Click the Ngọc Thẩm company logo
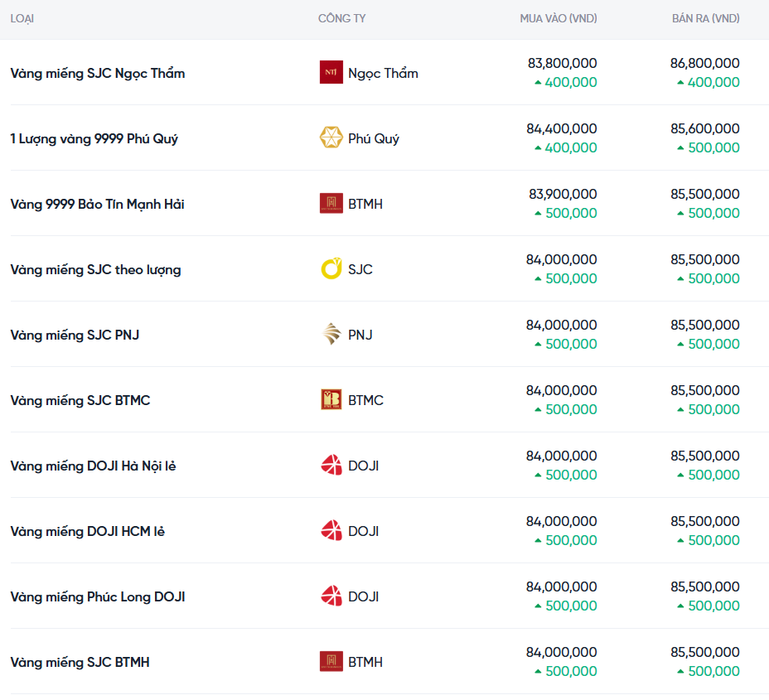 tap(331, 73)
